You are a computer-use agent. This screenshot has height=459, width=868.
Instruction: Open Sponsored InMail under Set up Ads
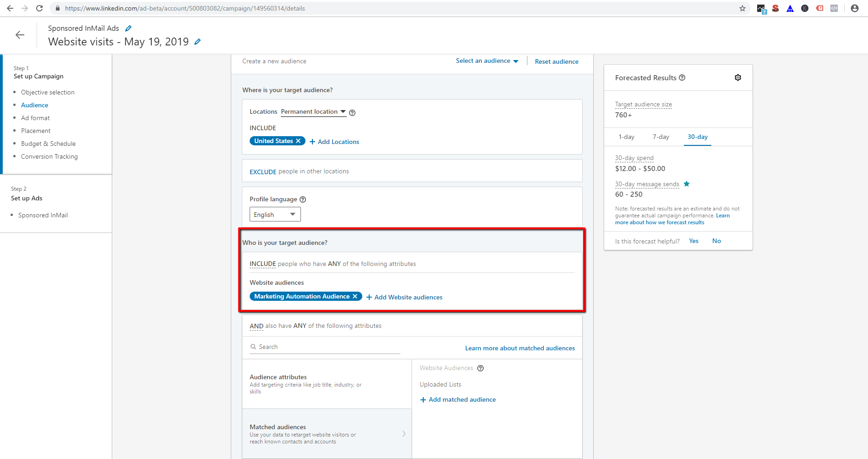point(43,215)
